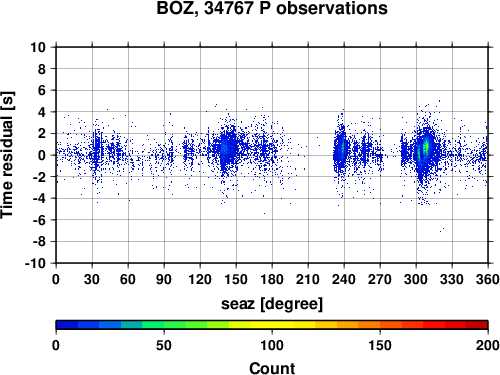
Task: Click the y-axis tick label 0
Action: coord(42,155)
